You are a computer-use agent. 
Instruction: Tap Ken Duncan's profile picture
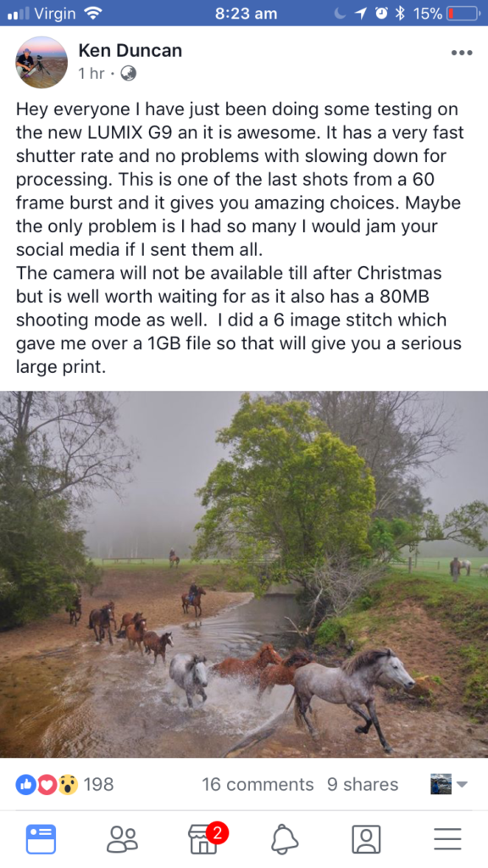click(x=41, y=62)
